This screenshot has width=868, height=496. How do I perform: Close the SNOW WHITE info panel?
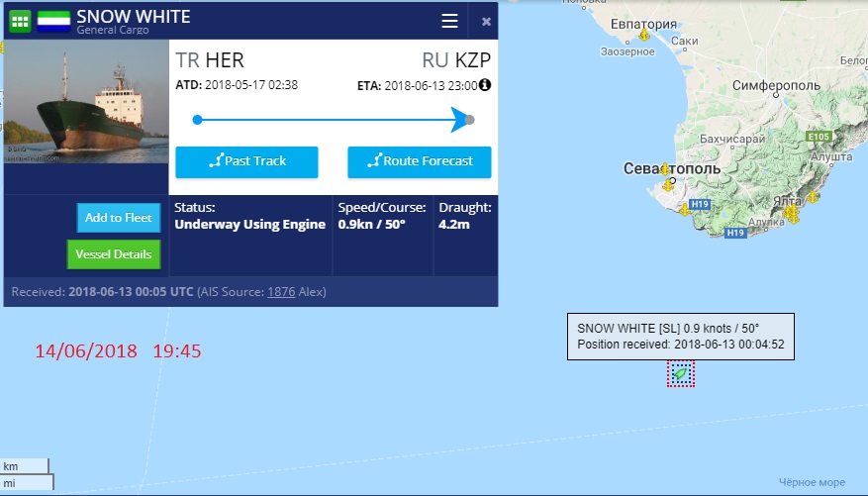point(486,21)
